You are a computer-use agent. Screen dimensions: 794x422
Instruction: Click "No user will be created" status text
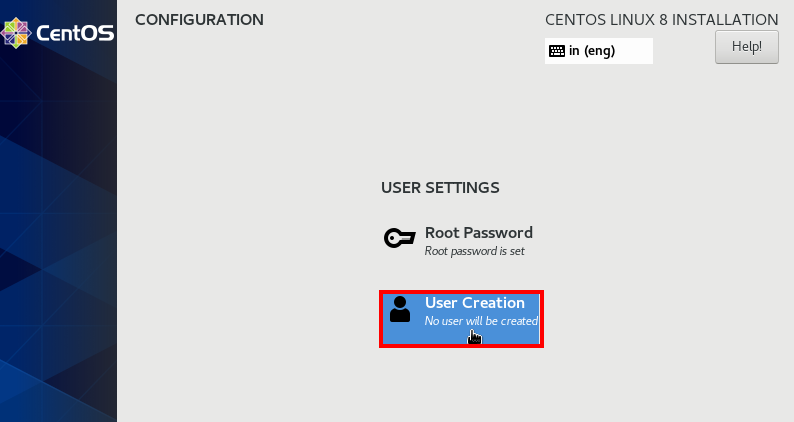click(481, 321)
